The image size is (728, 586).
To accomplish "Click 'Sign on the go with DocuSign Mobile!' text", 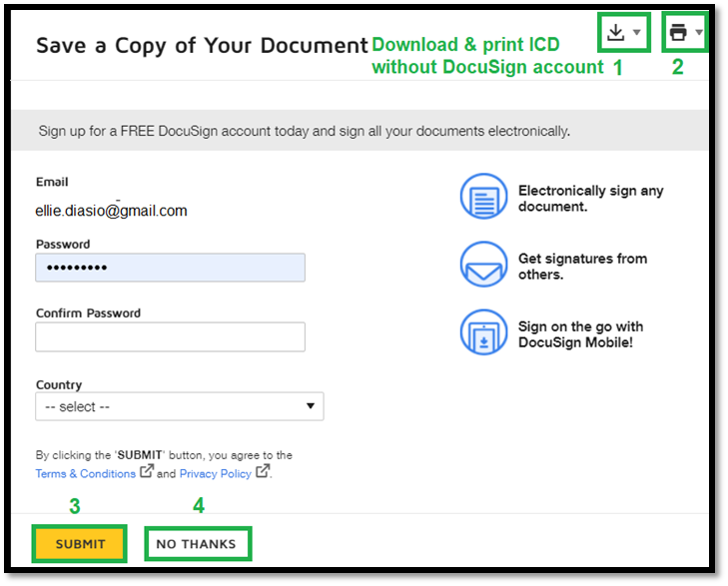I will coord(581,334).
